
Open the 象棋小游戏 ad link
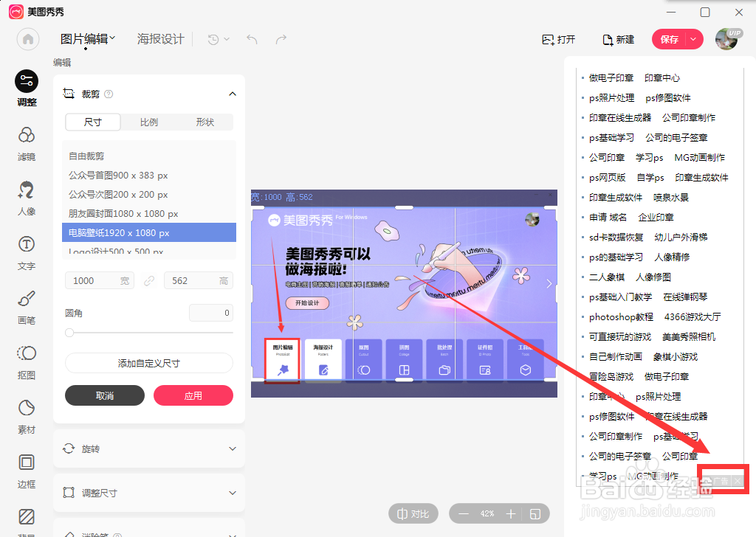coord(676,357)
